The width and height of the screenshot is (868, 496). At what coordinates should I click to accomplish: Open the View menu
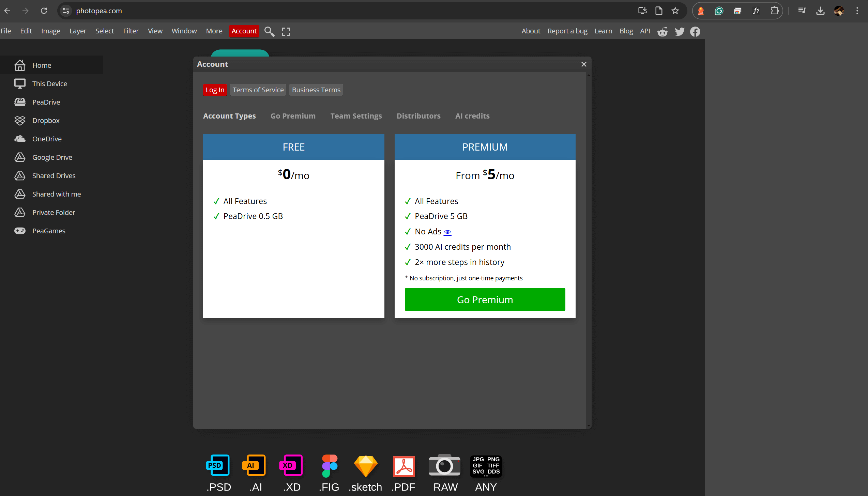click(155, 31)
